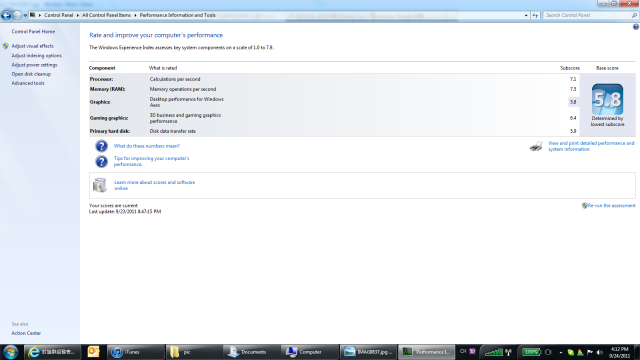The width and height of the screenshot is (640, 360).
Task: Click the printer icon
Action: [536, 146]
